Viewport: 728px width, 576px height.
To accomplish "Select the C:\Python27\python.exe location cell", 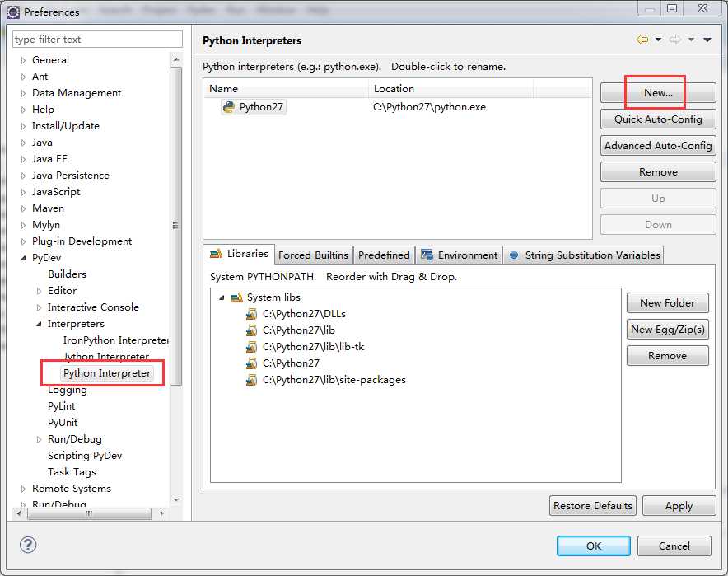I will coord(429,107).
